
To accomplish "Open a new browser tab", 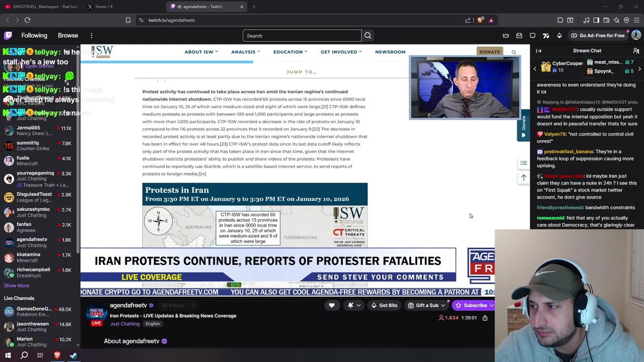I will tap(254, 7).
